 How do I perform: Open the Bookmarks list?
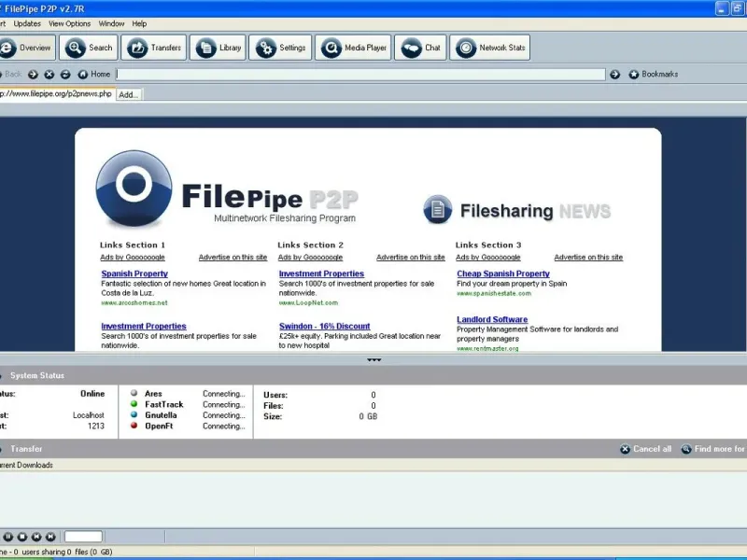point(653,74)
